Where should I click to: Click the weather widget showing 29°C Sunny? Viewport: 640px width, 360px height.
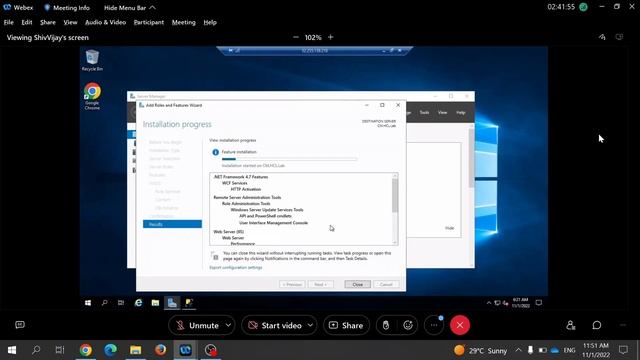click(x=480, y=350)
